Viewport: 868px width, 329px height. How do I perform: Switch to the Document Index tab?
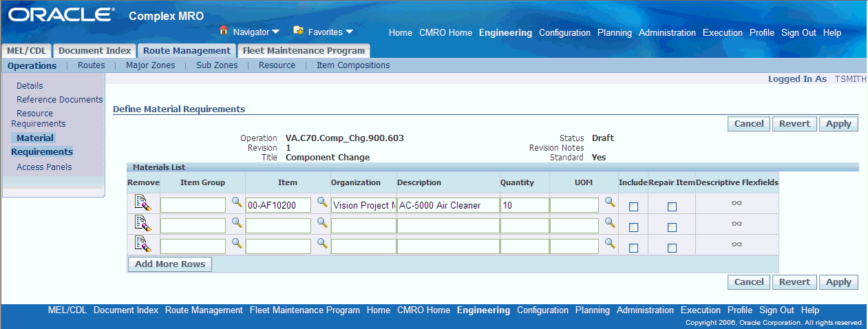94,50
